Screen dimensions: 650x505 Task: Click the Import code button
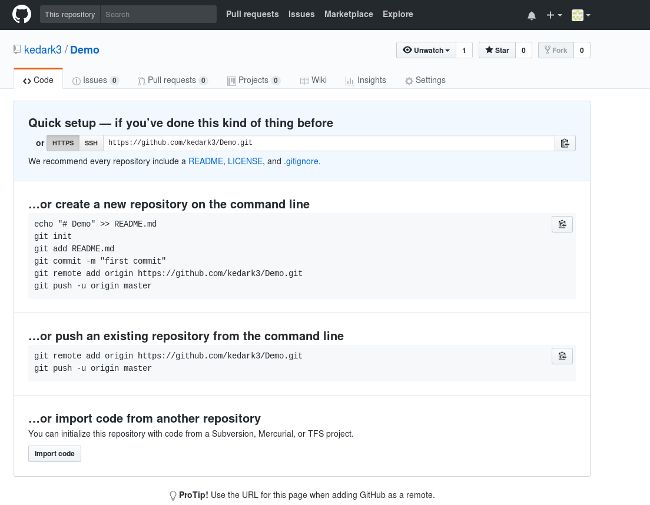(x=54, y=454)
